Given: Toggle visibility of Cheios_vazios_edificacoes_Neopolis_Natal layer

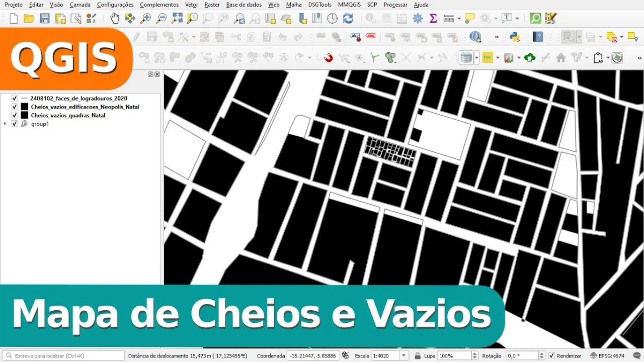Looking at the screenshot, I should pyautogui.click(x=15, y=107).
